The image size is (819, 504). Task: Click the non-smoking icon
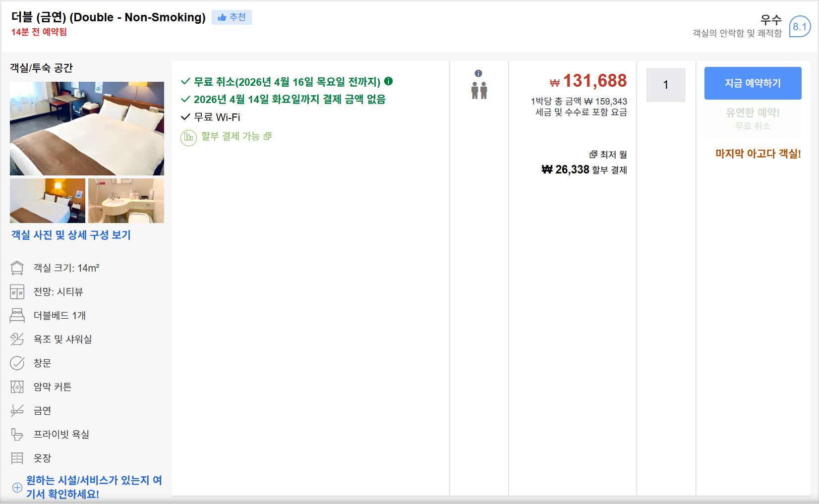(17, 411)
